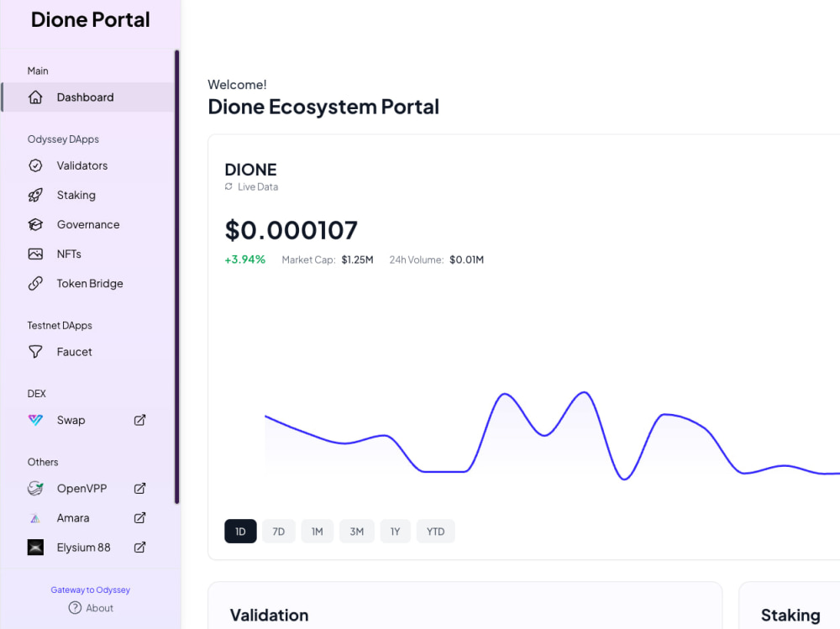Click the external link icon beside Elysium 88

tap(139, 548)
